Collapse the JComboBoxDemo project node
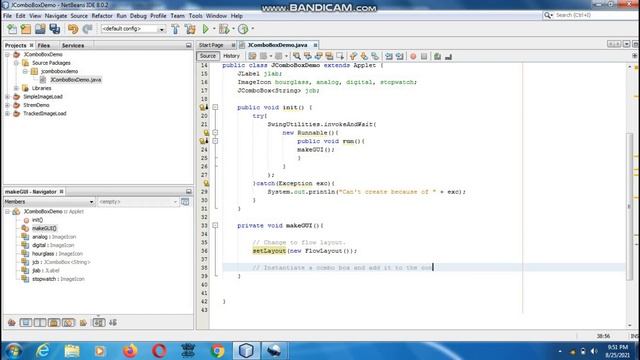 click(7, 54)
